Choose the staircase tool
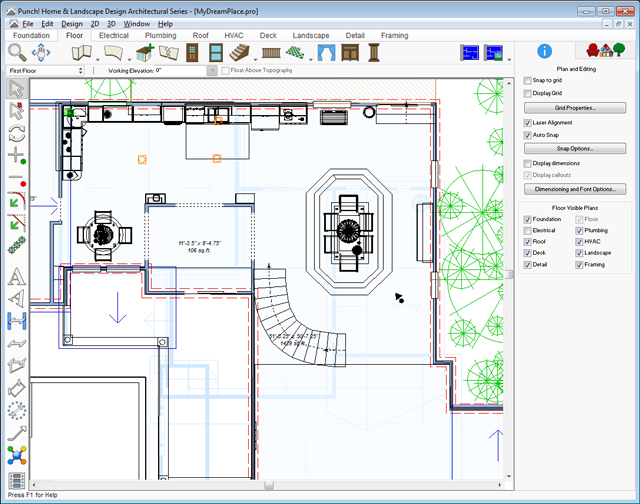The height and width of the screenshot is (504, 640). tap(237, 52)
